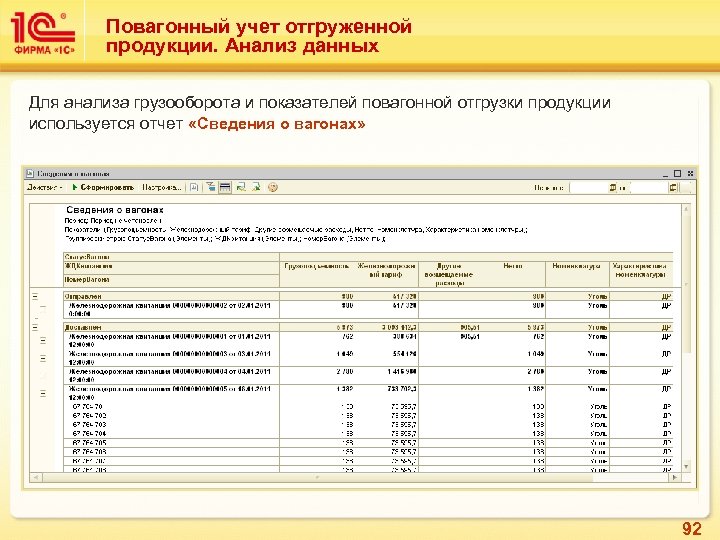The height and width of the screenshot is (540, 720).
Task: Click the vertical scrollbar up arrow
Action: (686, 209)
